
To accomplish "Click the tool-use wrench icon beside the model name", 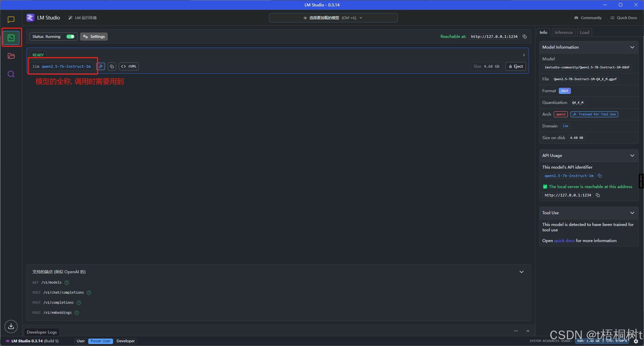I will click(101, 66).
